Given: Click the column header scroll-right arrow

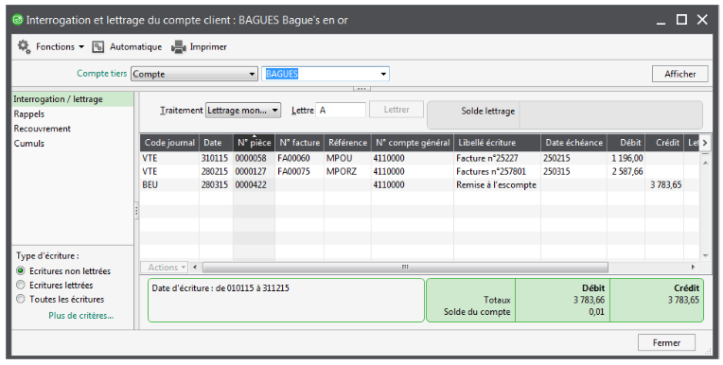Looking at the screenshot, I should [705, 143].
